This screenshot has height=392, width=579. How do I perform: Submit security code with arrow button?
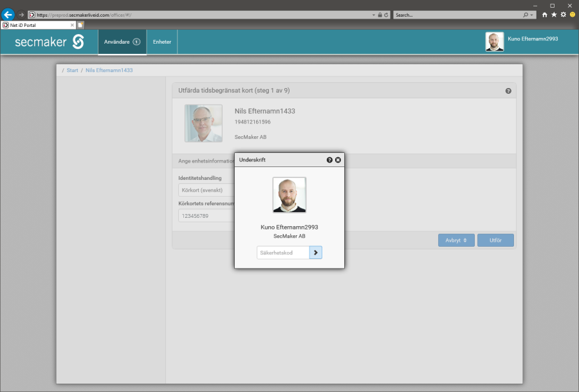click(315, 253)
